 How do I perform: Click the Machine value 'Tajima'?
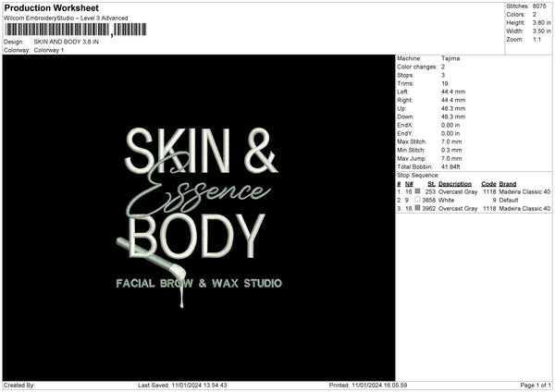point(450,58)
